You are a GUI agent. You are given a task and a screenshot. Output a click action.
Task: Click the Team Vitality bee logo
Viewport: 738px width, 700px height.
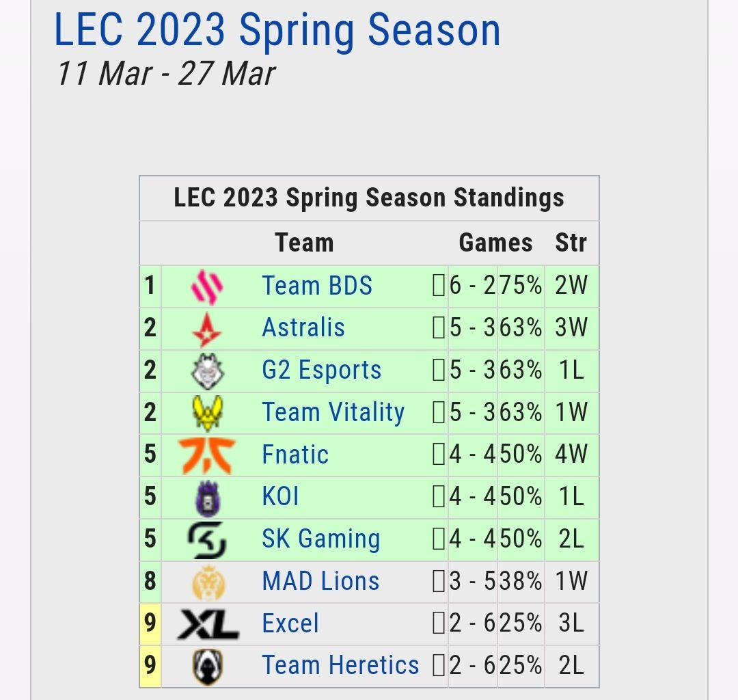[x=207, y=413]
